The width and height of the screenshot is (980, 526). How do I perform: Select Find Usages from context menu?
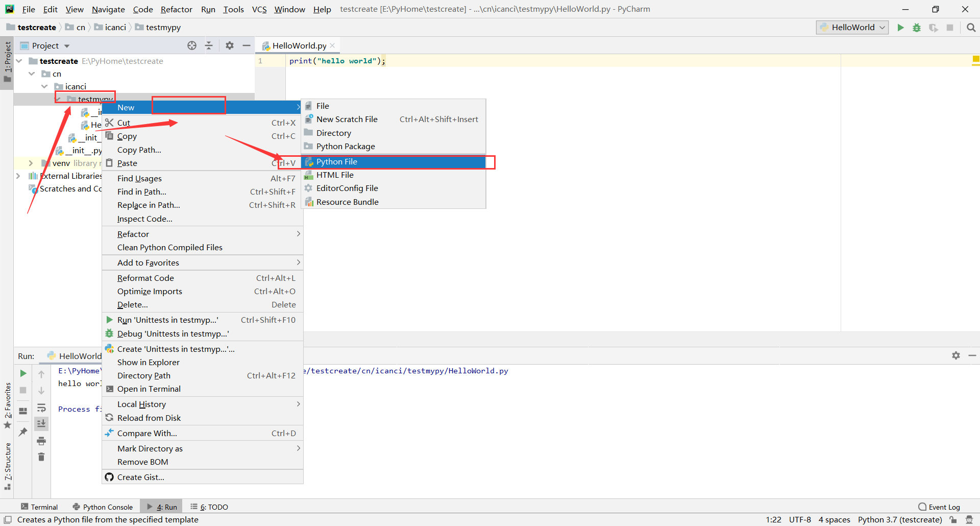click(x=203, y=178)
